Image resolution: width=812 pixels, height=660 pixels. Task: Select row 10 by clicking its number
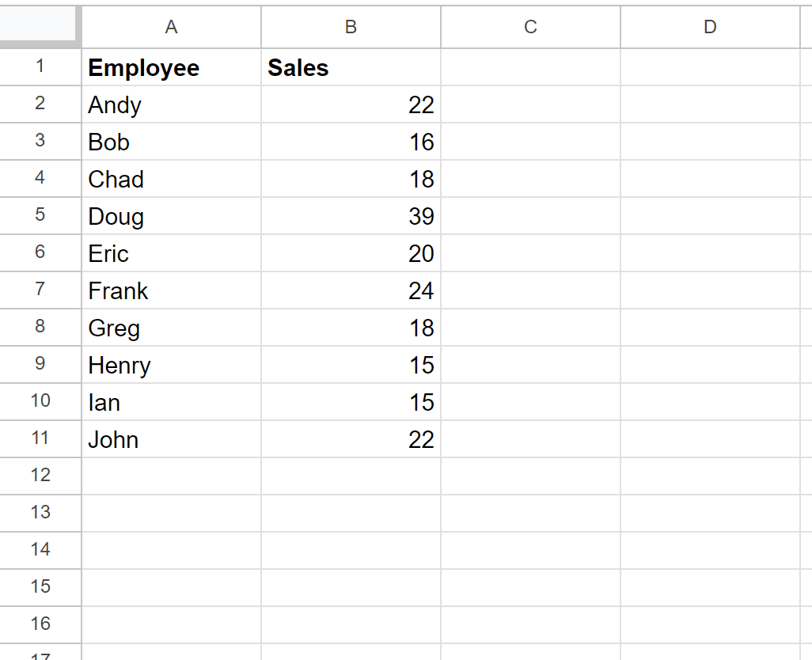[x=40, y=402]
